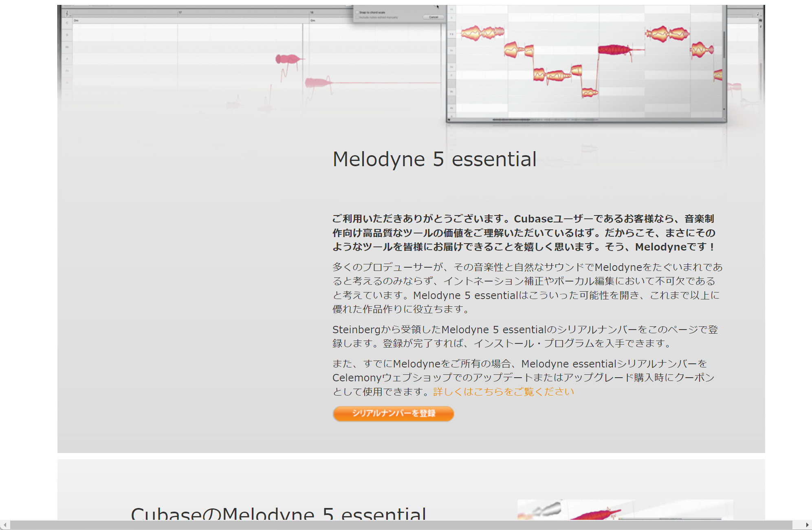
Task: Click the Cubase Melodyne section thumbnail image
Action: 625,510
